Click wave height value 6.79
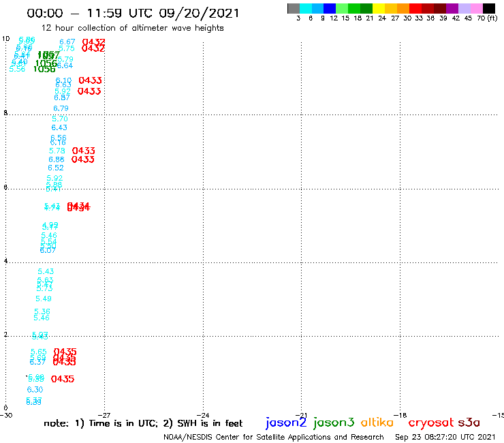 61,108
